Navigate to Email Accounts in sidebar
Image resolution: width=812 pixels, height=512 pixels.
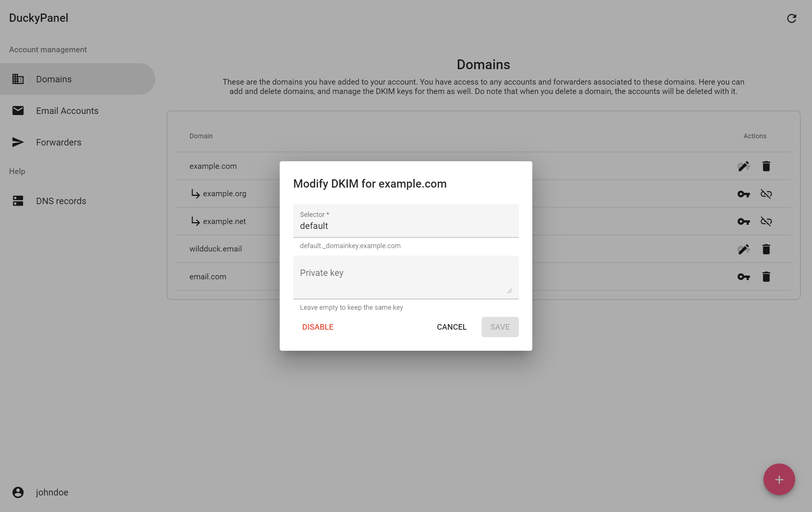67,110
